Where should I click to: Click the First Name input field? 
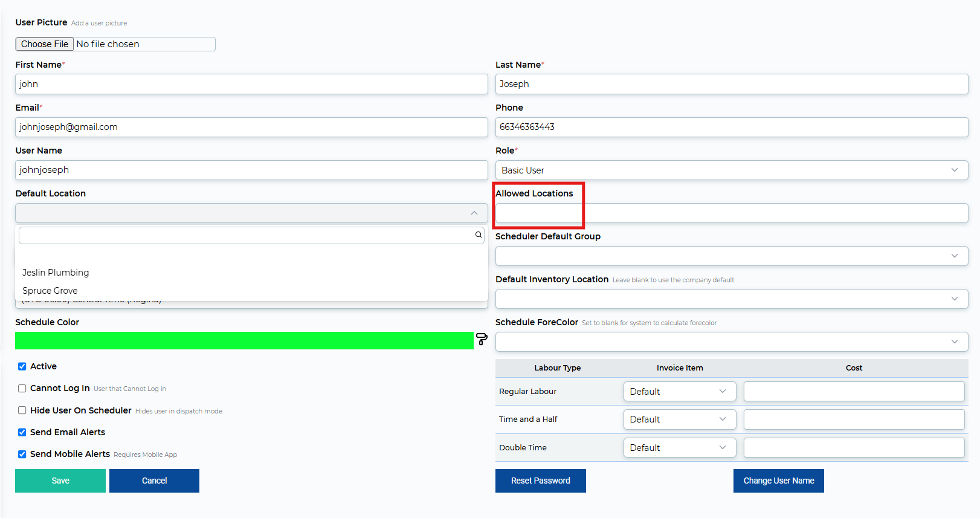click(x=251, y=84)
